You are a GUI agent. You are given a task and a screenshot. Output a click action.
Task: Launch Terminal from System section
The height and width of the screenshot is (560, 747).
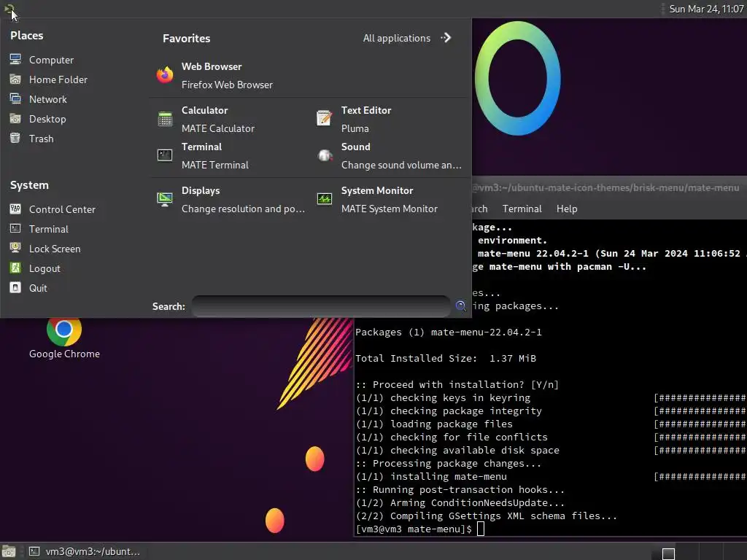[39, 229]
